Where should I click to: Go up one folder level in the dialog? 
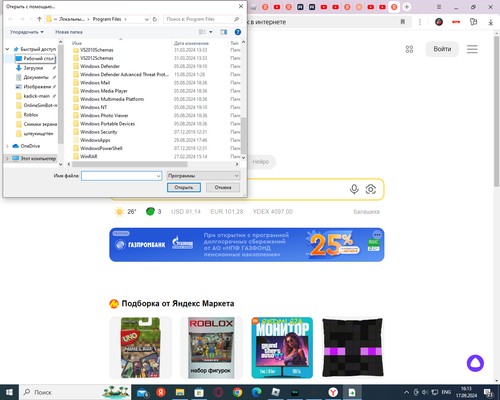(x=39, y=19)
